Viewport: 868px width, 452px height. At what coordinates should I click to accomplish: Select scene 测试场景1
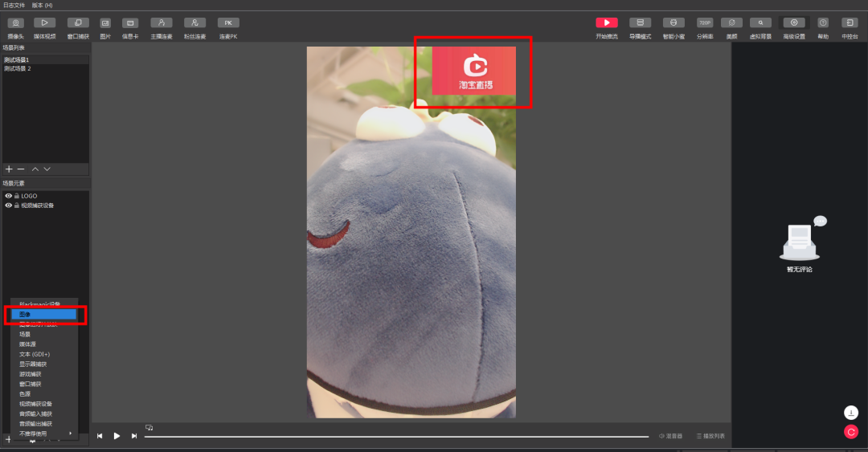(45, 59)
